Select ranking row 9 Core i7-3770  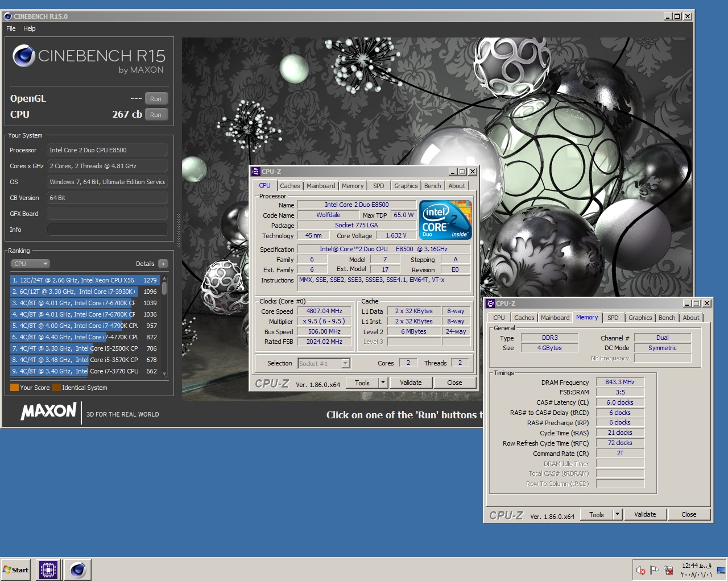pyautogui.click(x=85, y=371)
